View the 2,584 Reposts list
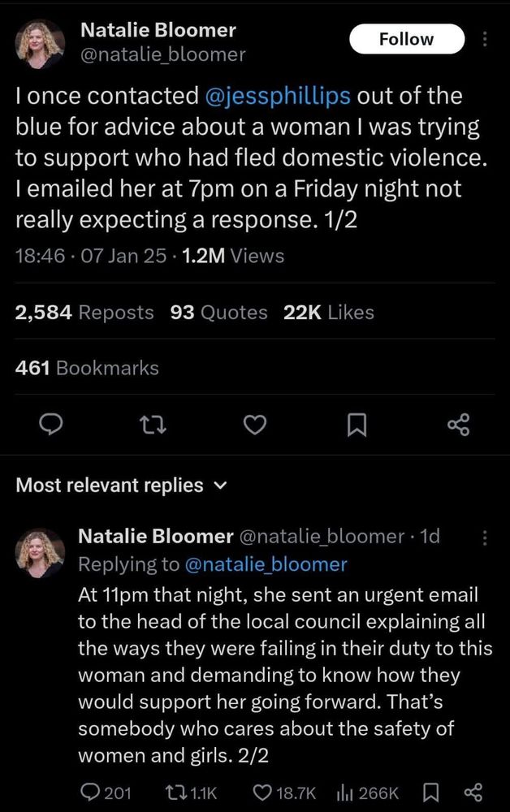The image size is (510, 812). [84, 313]
